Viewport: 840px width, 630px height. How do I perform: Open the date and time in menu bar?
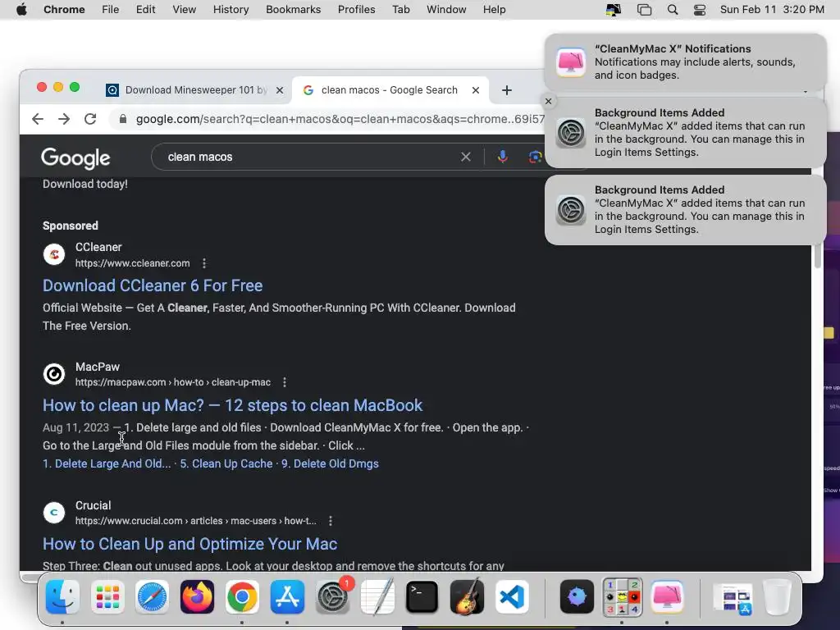(x=772, y=10)
